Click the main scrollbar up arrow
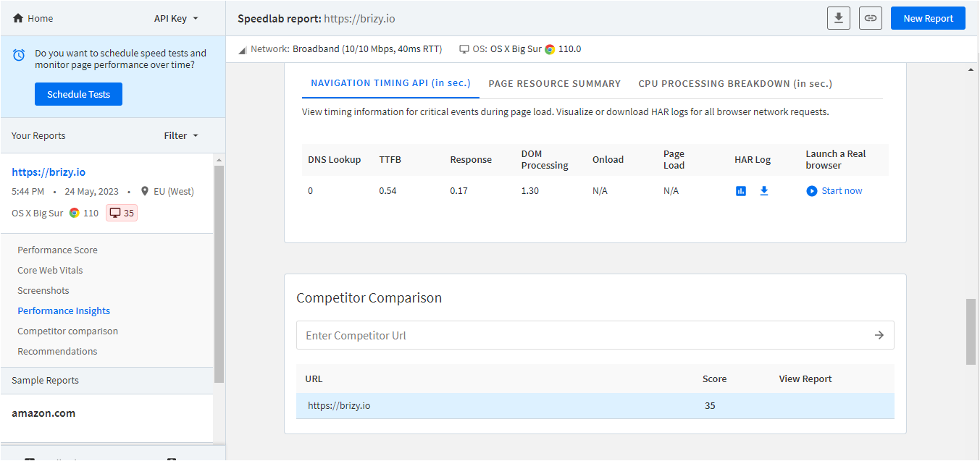 [971, 69]
